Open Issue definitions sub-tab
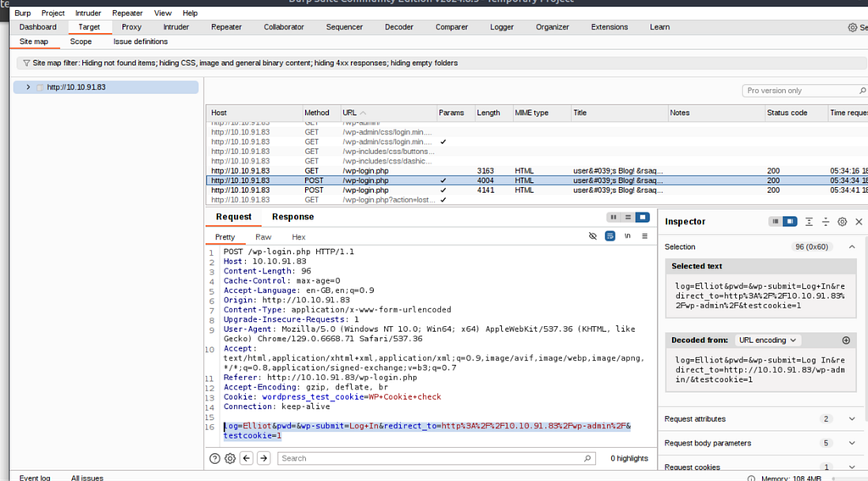Image resolution: width=868 pixels, height=481 pixels. tap(140, 41)
